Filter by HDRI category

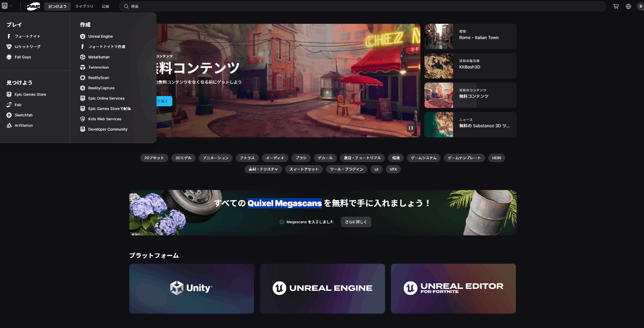click(x=496, y=158)
